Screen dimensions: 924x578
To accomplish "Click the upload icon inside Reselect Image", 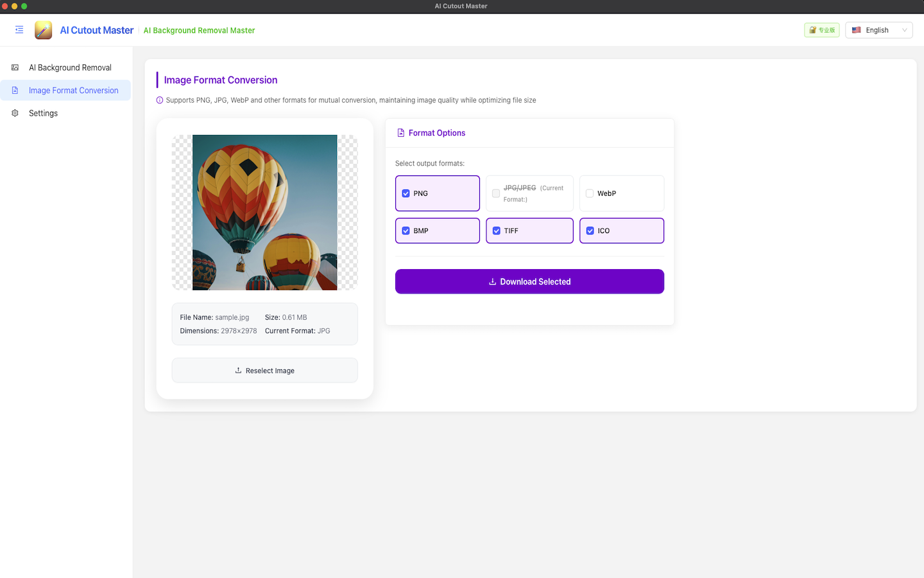I will [x=237, y=370].
